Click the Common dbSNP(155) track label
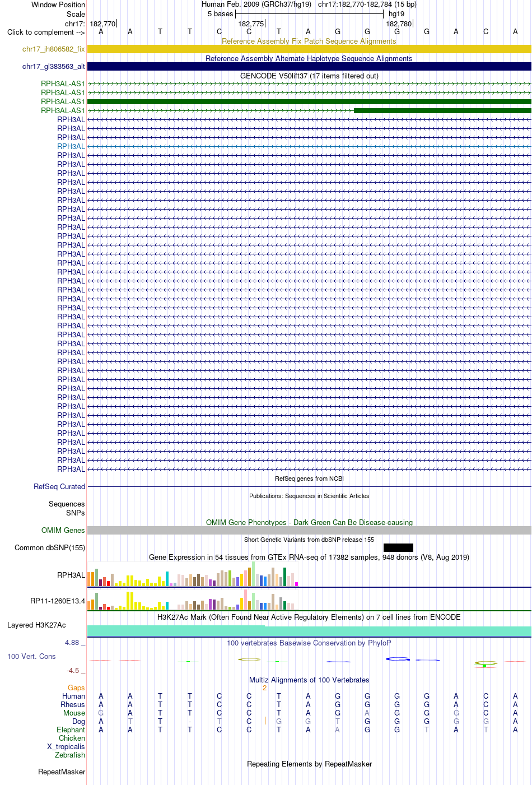 pyautogui.click(x=50, y=547)
